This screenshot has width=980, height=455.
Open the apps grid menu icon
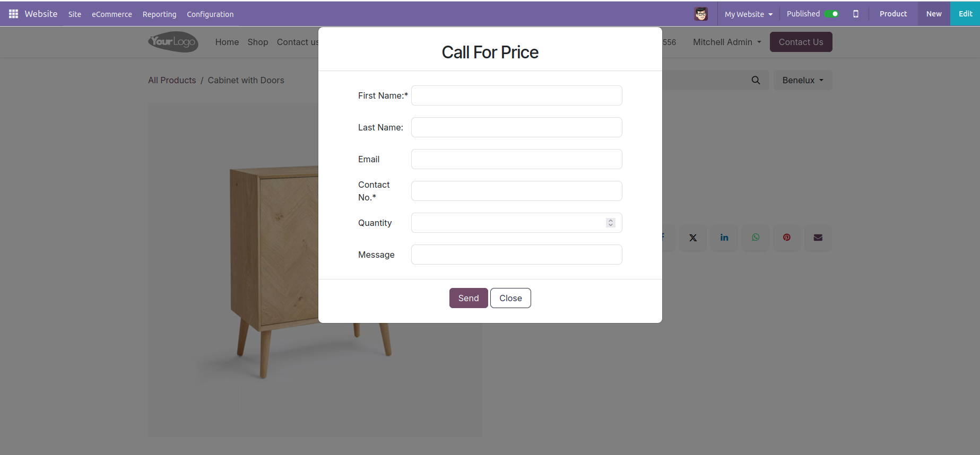[x=13, y=14]
